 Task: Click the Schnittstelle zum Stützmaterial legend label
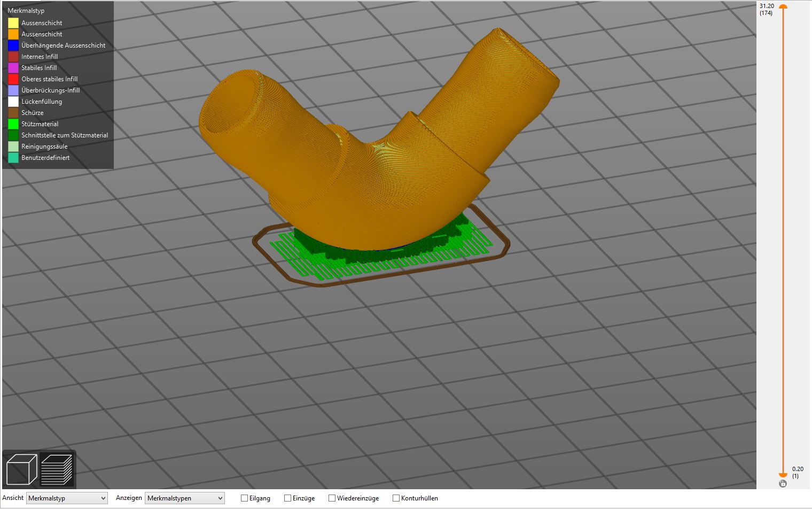[x=65, y=135]
